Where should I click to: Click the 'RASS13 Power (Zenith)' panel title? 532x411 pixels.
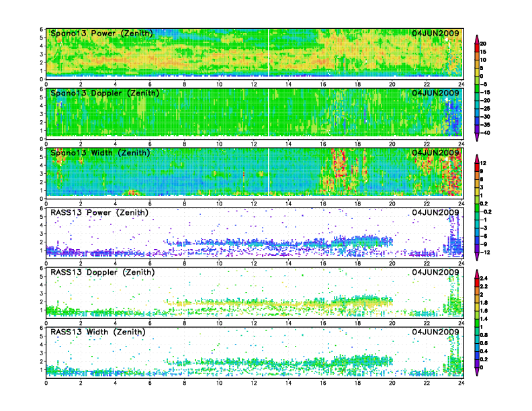point(99,213)
